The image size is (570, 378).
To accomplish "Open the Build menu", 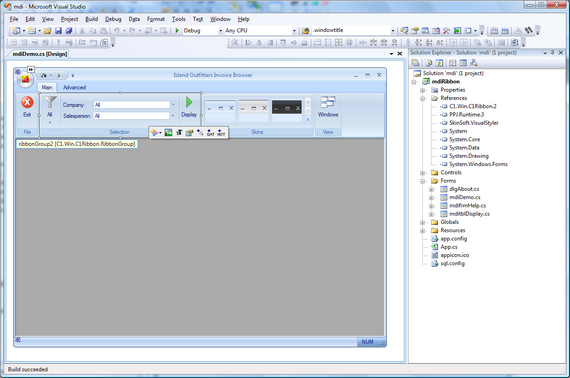I will 92,19.
